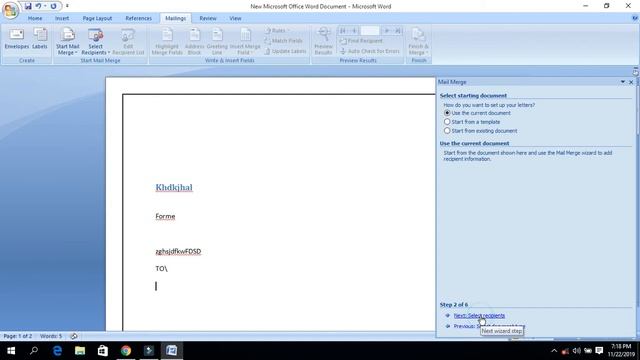Go to the first record
Viewport: 640px width, 360px height.
click(343, 31)
